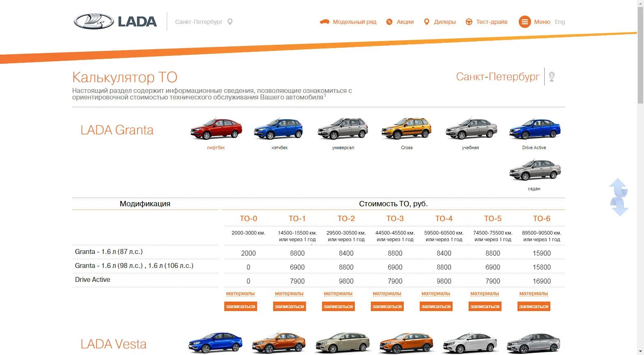Click percent icon beside Акции
This screenshot has height=355, width=644.
[x=389, y=22]
